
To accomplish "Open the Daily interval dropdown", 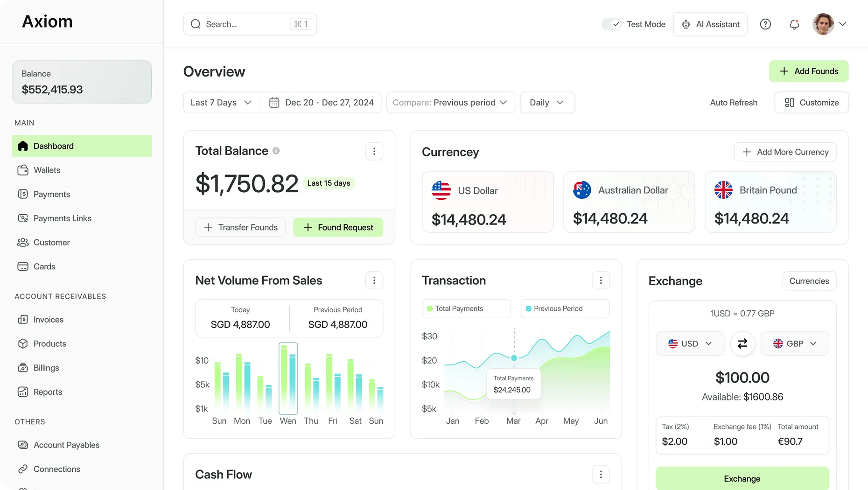I will point(547,102).
